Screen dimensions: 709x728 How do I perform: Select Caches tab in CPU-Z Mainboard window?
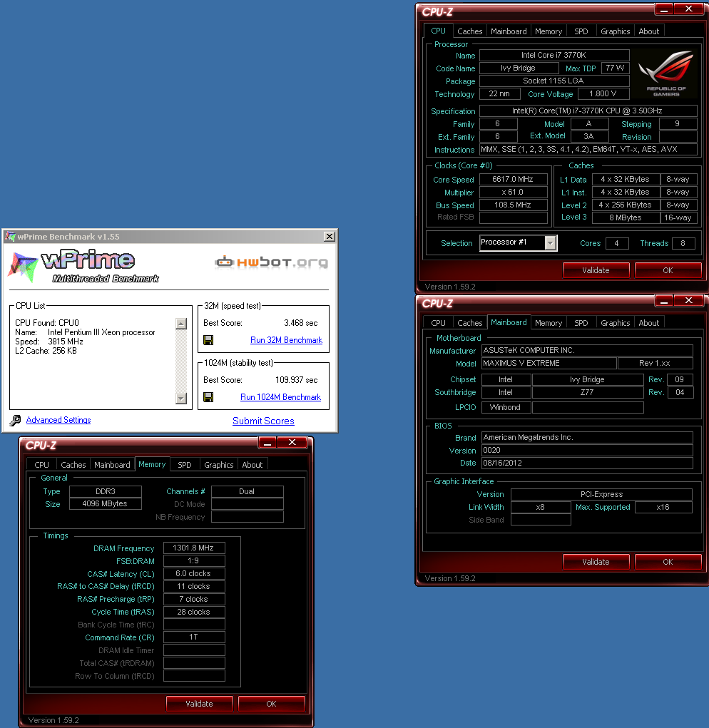470,323
